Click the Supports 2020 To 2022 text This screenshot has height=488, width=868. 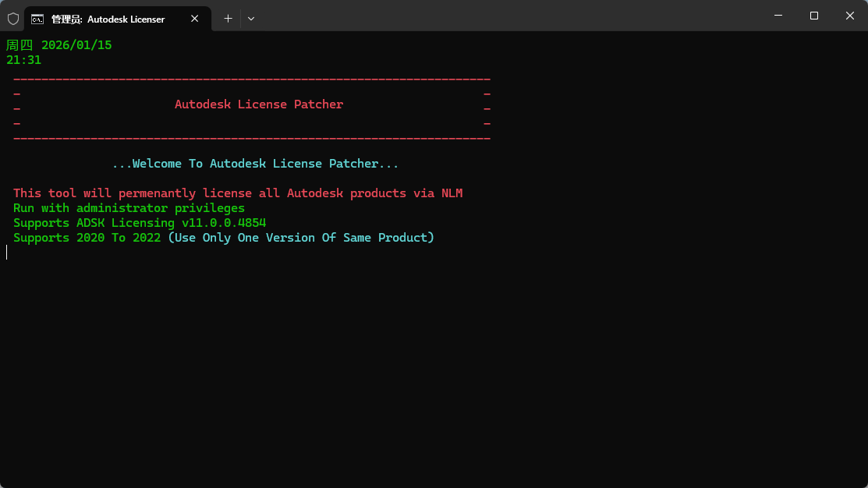87,238
